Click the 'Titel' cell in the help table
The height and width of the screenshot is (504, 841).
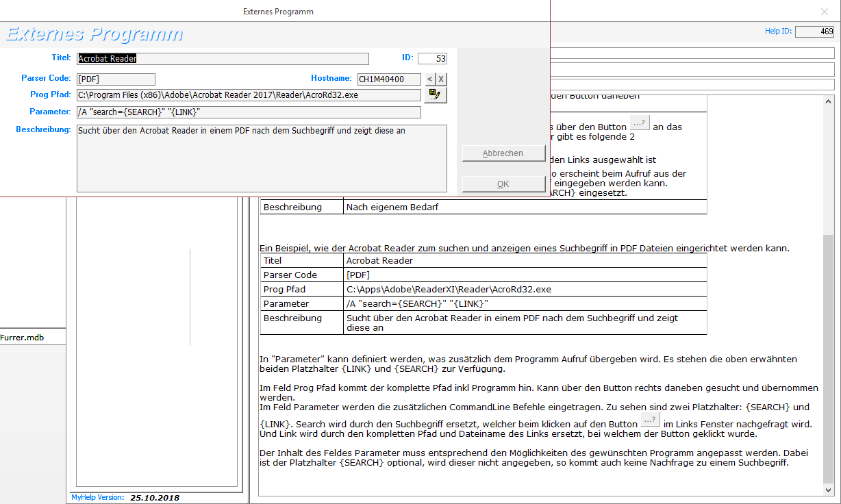pyautogui.click(x=301, y=260)
